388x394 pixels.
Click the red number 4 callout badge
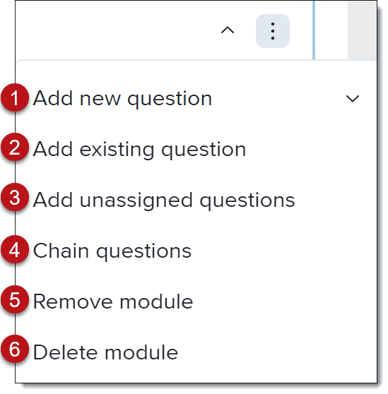click(14, 250)
